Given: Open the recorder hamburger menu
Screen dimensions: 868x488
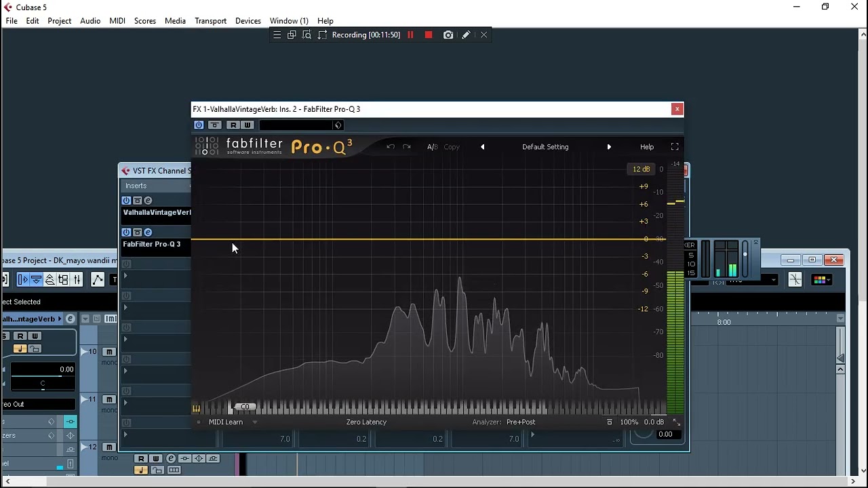Looking at the screenshot, I should (x=277, y=35).
